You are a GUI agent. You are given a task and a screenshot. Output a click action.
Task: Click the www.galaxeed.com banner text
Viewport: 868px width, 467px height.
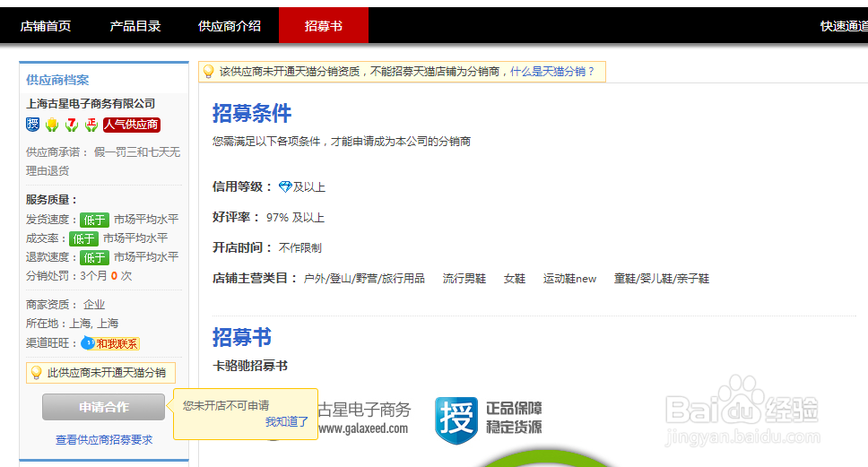(363, 428)
